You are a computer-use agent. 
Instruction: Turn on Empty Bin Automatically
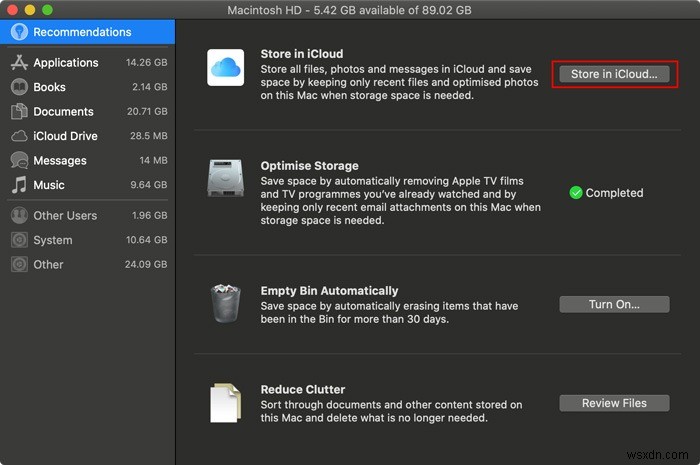tap(614, 304)
